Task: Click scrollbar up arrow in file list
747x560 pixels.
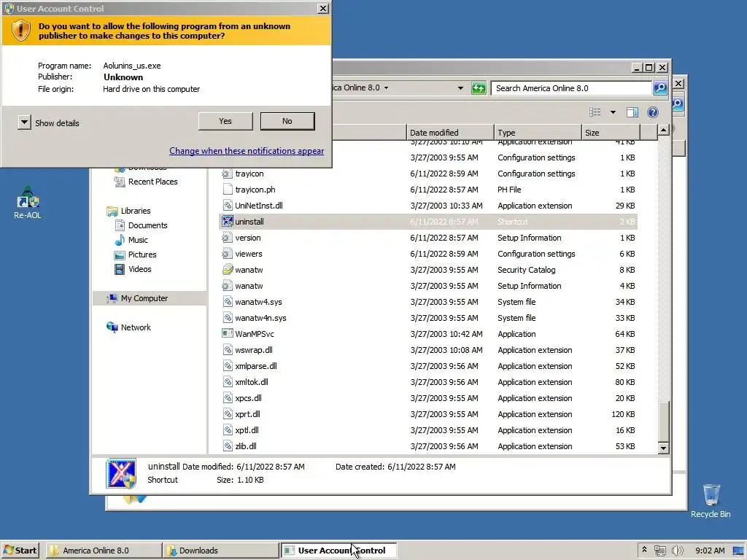Action: coord(663,130)
